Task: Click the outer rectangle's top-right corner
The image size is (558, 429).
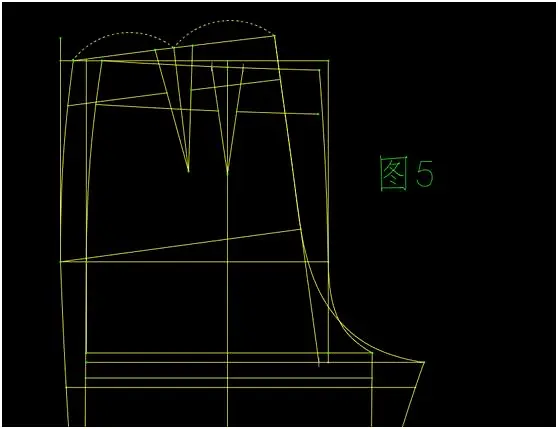Action: (x=328, y=61)
